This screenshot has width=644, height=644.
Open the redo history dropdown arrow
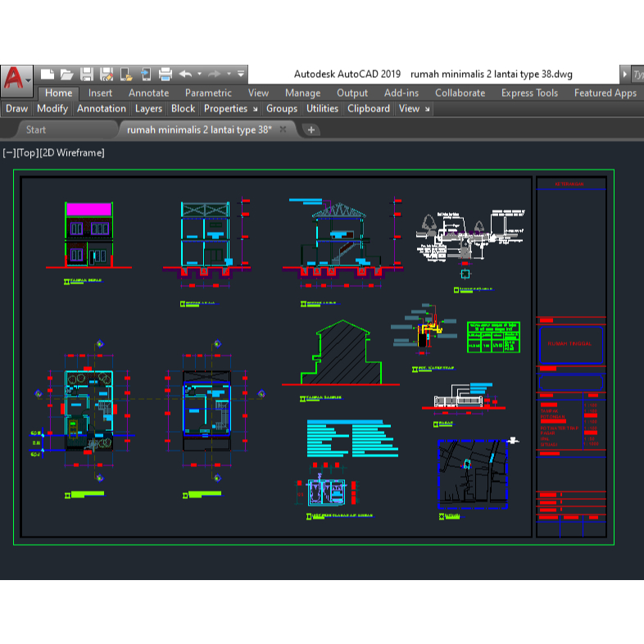[x=229, y=74]
